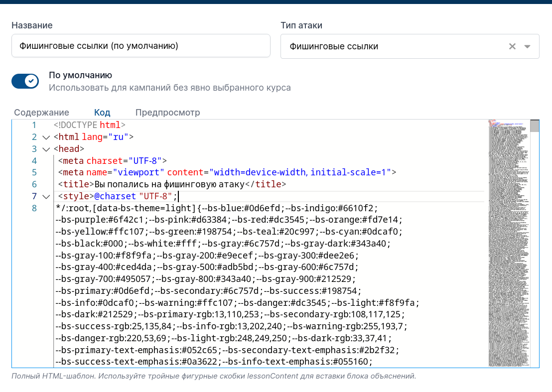Collapse the html tag on line 2
The height and width of the screenshot is (392, 552).
click(x=46, y=137)
